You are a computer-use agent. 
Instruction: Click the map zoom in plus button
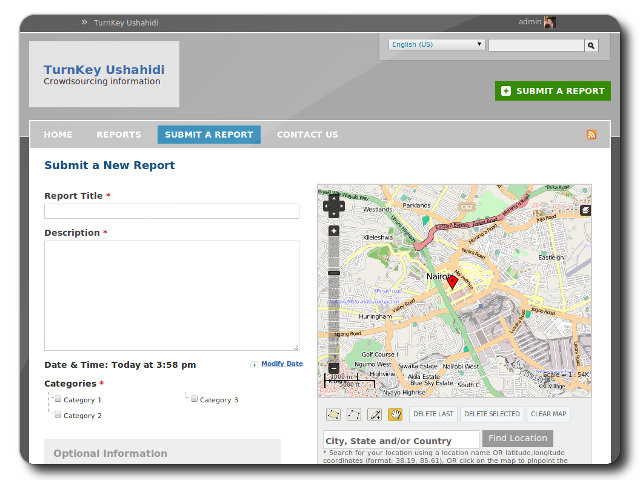pyautogui.click(x=333, y=231)
